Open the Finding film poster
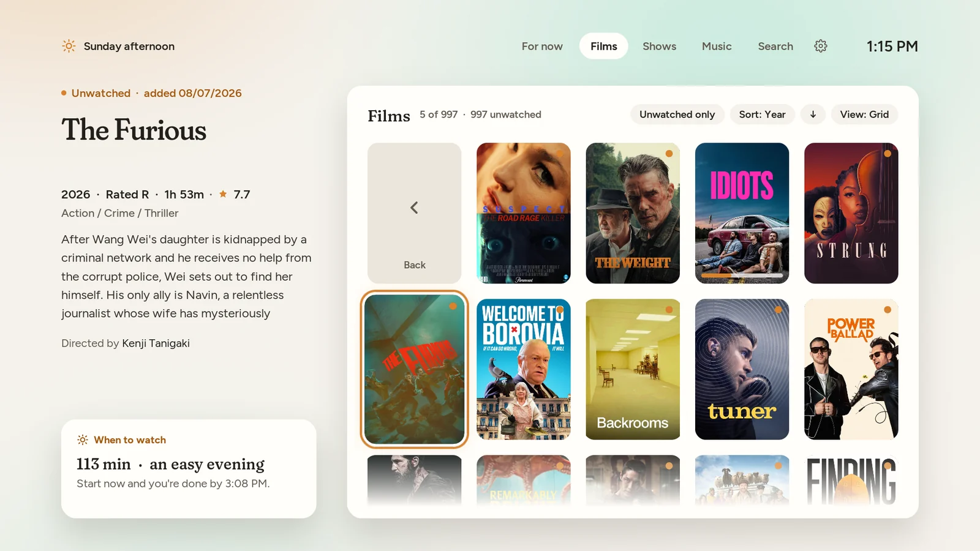Image resolution: width=980 pixels, height=551 pixels. tap(851, 481)
